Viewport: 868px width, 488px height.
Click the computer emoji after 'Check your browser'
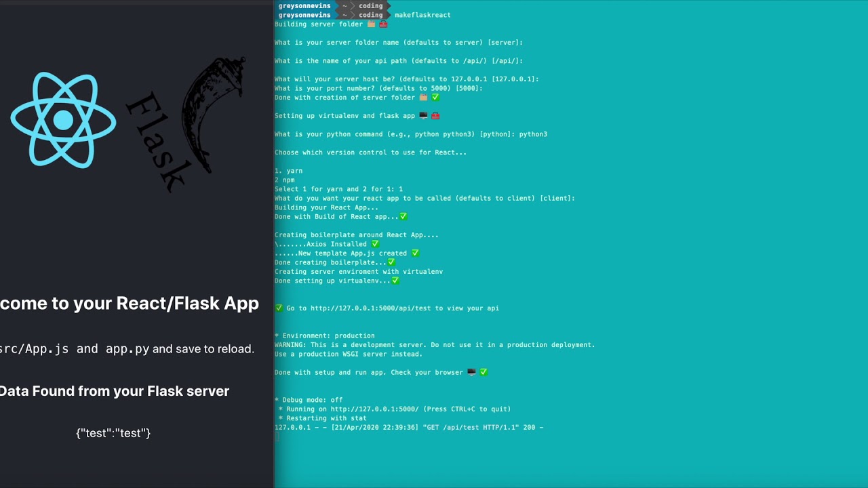pyautogui.click(x=471, y=372)
